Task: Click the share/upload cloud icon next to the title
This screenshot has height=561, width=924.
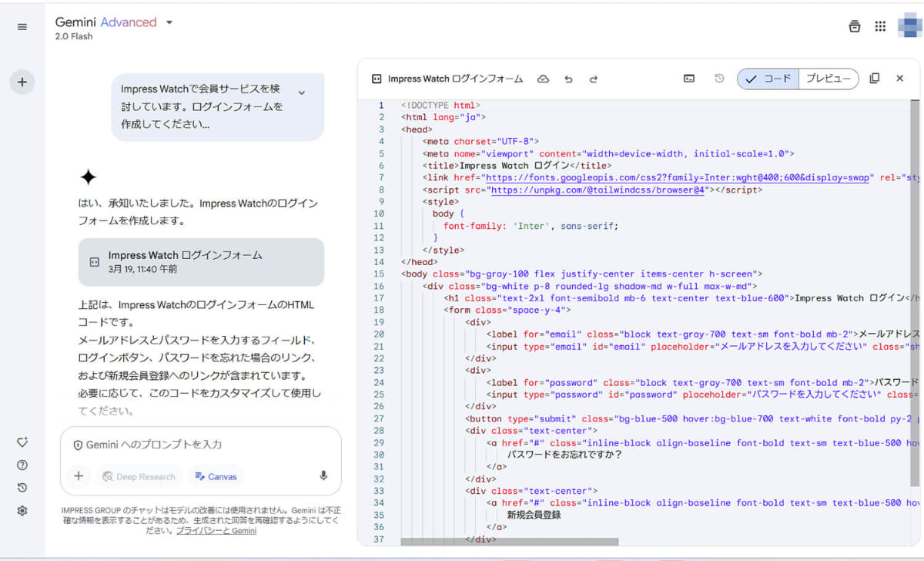Action: tap(544, 79)
